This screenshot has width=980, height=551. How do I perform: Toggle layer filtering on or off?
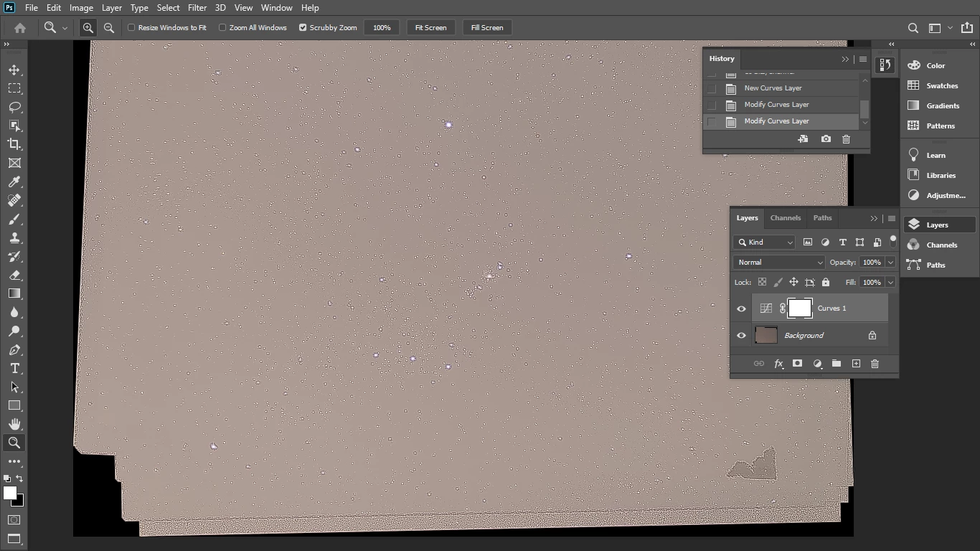coord(893,240)
